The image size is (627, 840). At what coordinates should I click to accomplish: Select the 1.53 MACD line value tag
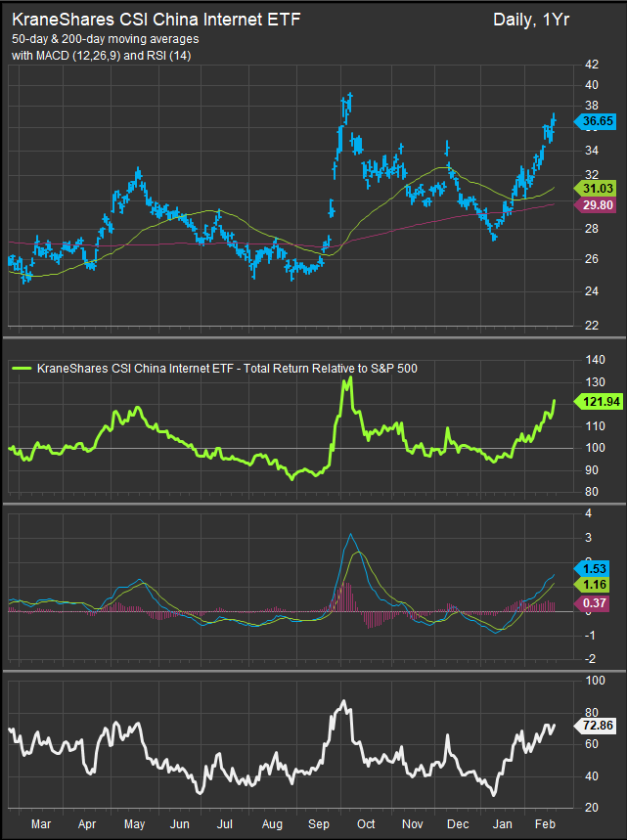pos(592,569)
